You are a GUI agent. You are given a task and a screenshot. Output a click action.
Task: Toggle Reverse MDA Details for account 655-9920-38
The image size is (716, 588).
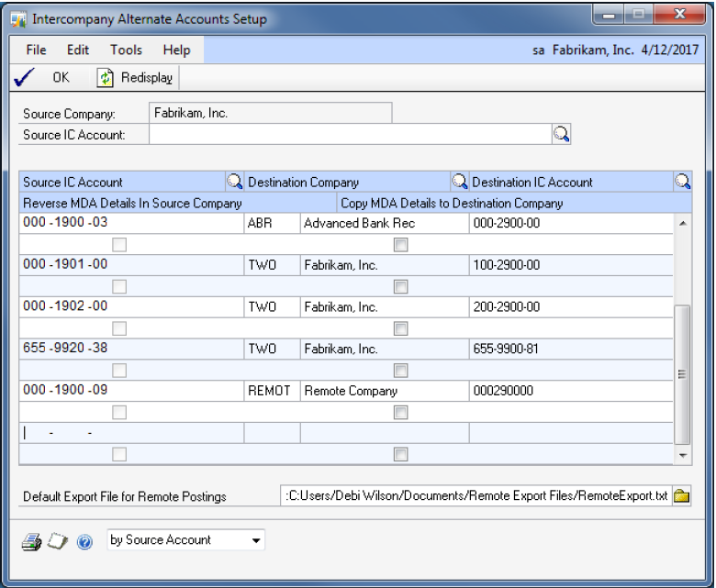119,371
